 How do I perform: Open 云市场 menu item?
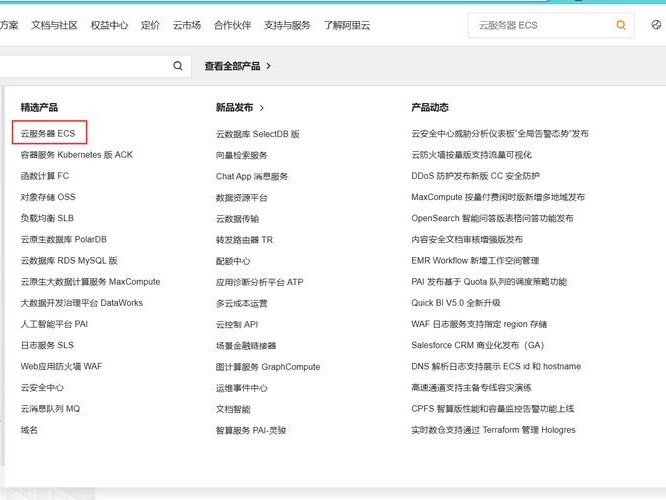pyautogui.click(x=186, y=25)
